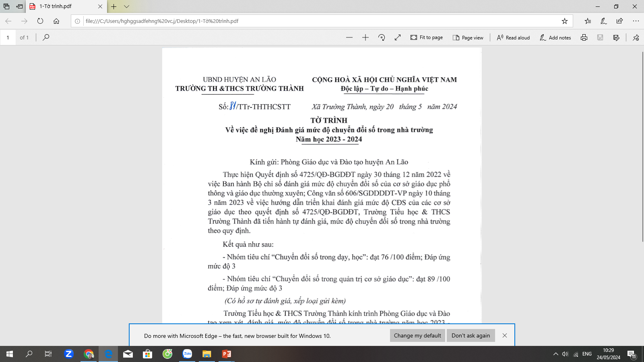Open the Share icon in Edge
Screen dimensions: 644x362
pyautogui.click(x=619, y=21)
